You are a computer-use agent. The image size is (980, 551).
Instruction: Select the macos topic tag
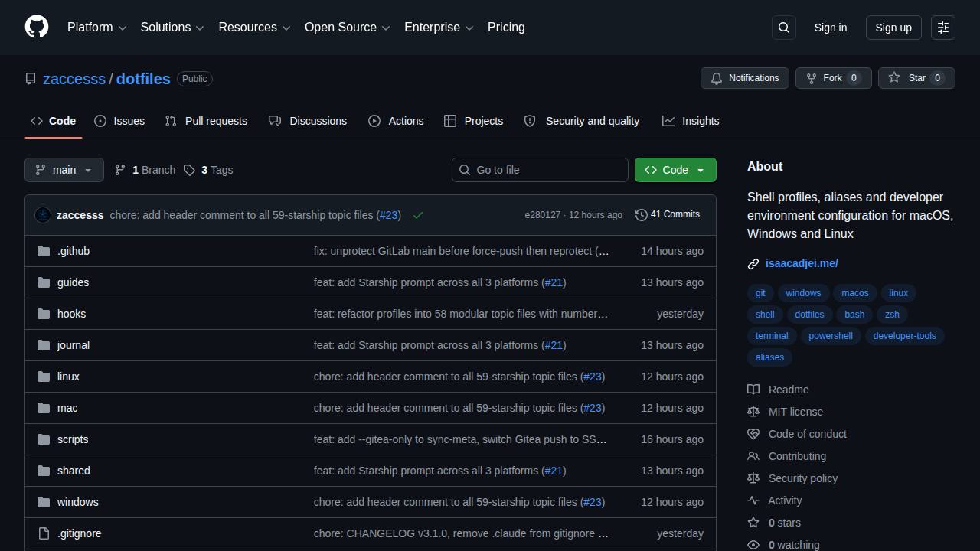pyautogui.click(x=855, y=293)
